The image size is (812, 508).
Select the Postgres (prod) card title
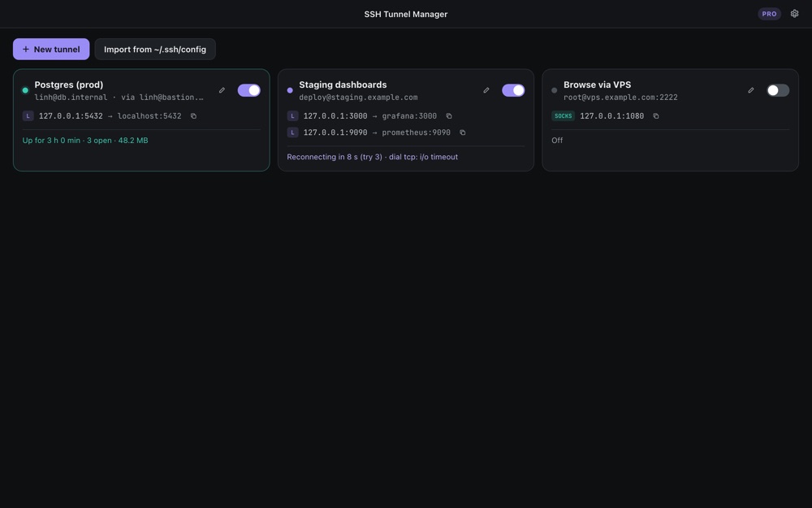pyautogui.click(x=69, y=85)
